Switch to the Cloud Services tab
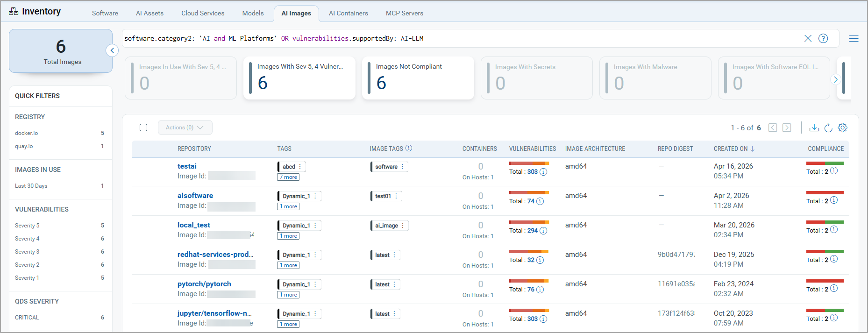 click(203, 13)
